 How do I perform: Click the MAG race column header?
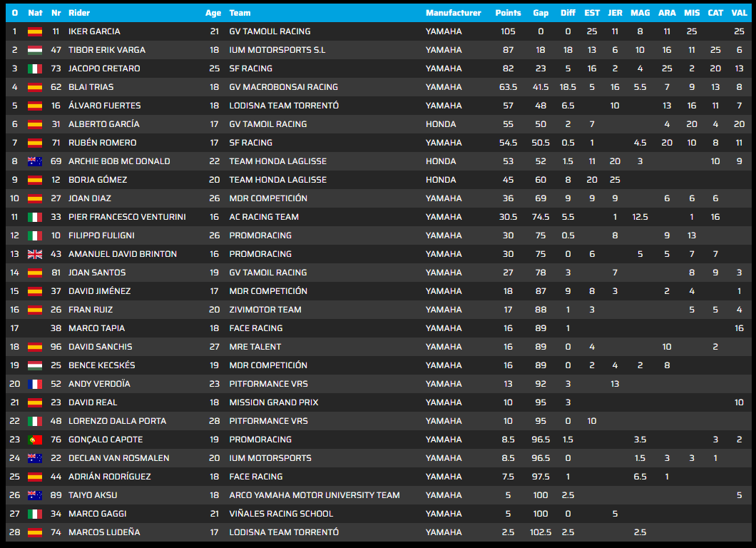640,13
